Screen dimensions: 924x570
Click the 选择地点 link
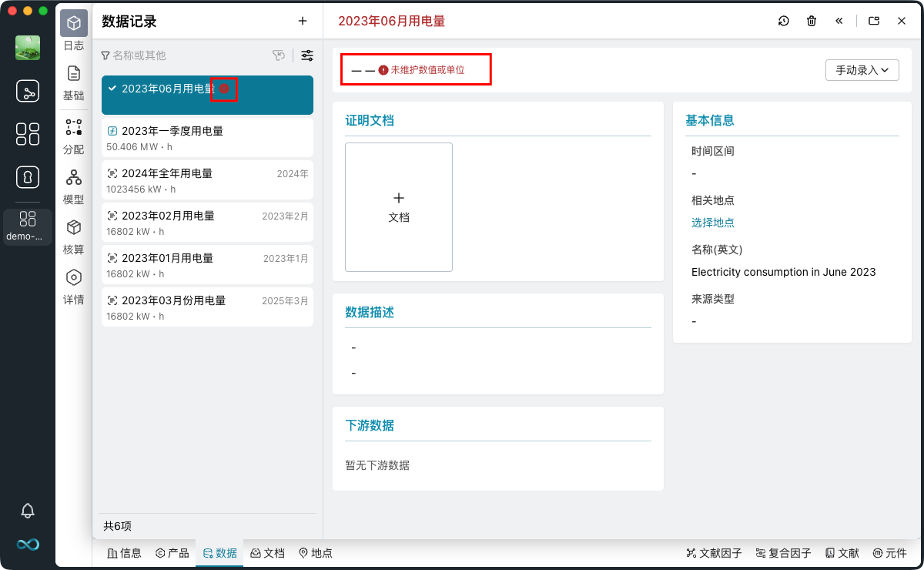(x=712, y=223)
